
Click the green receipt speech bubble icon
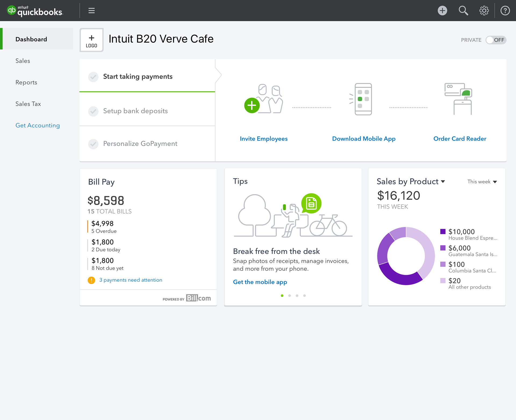311,204
